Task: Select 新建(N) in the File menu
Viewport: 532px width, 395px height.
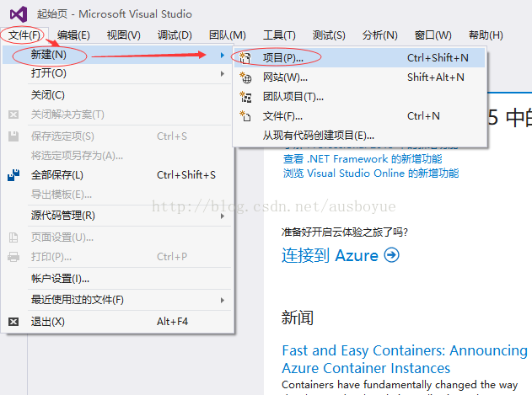Action: click(x=117, y=55)
